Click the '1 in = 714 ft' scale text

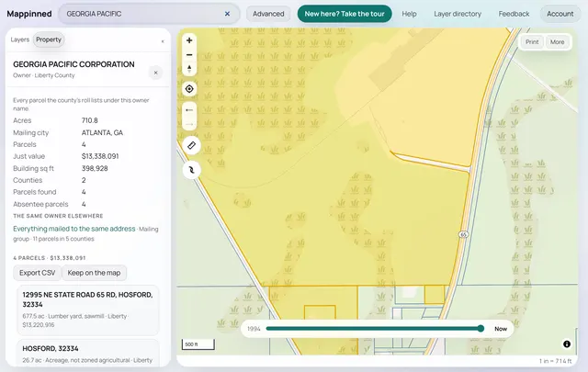(x=555, y=361)
